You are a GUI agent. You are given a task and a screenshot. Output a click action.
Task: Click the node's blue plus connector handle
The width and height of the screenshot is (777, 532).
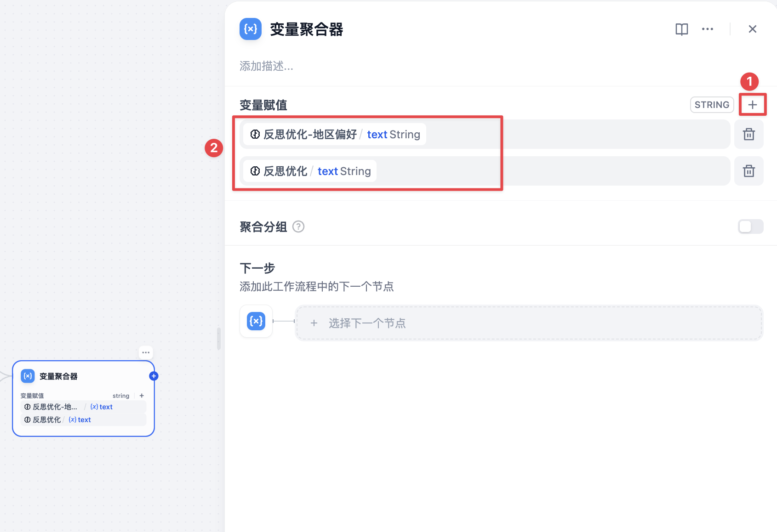pyautogui.click(x=154, y=376)
